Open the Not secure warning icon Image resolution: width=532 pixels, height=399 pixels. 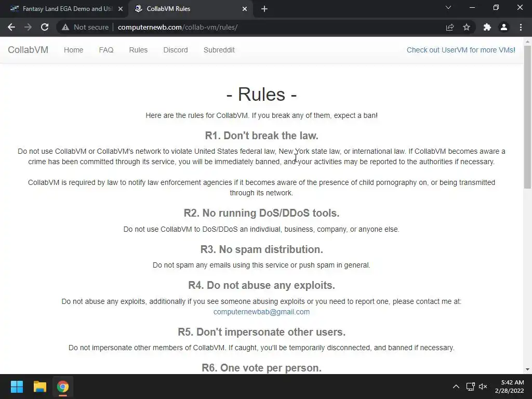coord(65,27)
